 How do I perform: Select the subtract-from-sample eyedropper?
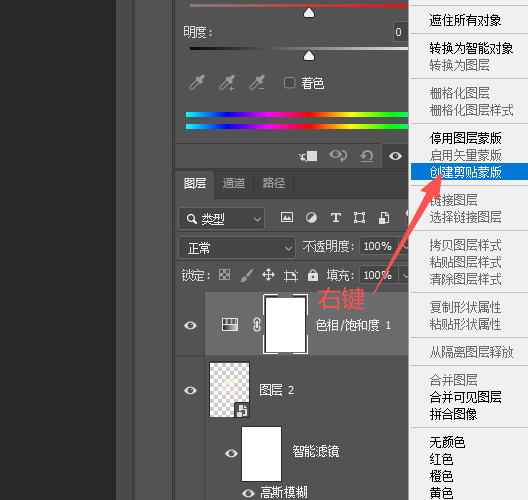tap(257, 83)
